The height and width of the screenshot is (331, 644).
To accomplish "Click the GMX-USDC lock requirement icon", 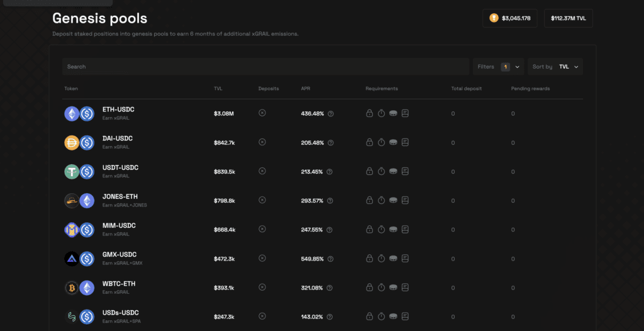I will tap(369, 258).
